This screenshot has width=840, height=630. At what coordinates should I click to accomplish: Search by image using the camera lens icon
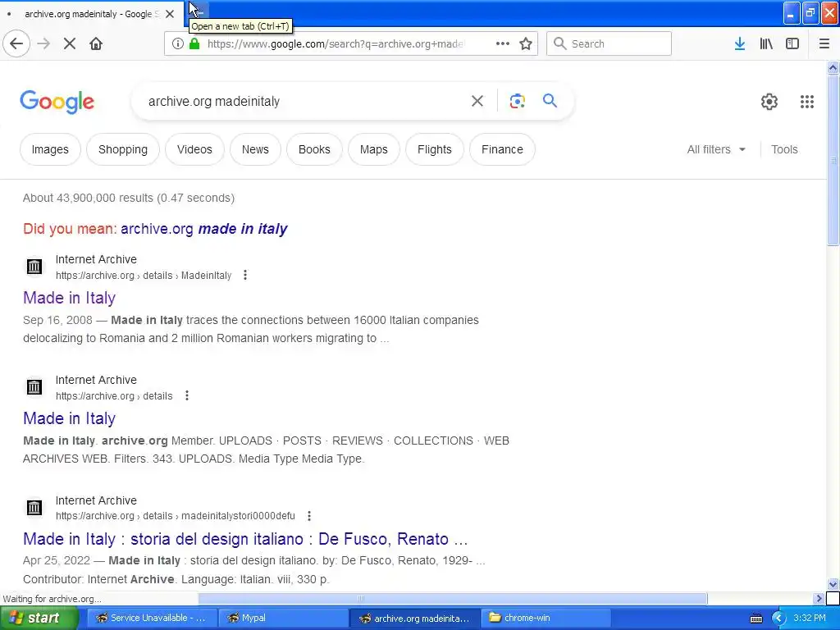tap(518, 101)
